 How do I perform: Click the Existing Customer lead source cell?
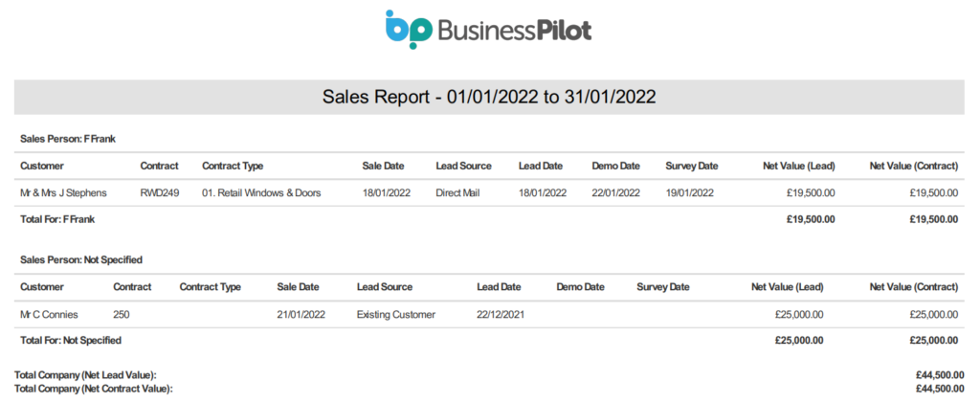coord(395,314)
